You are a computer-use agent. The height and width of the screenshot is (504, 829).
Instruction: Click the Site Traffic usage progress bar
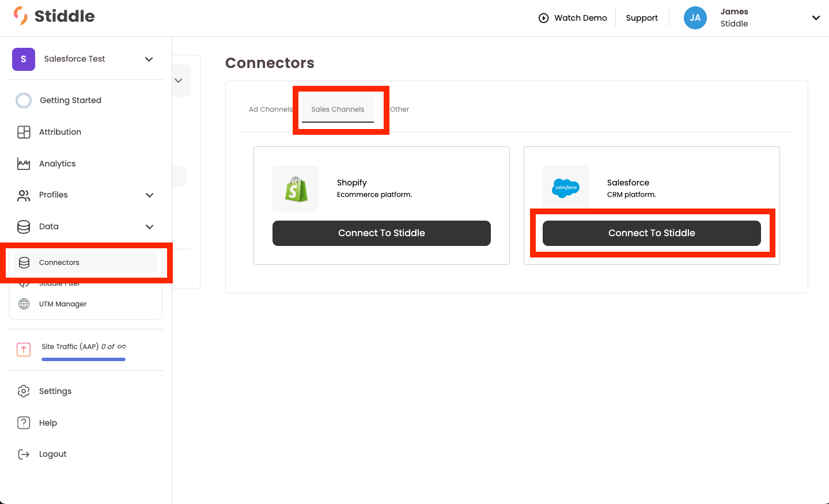(84, 359)
